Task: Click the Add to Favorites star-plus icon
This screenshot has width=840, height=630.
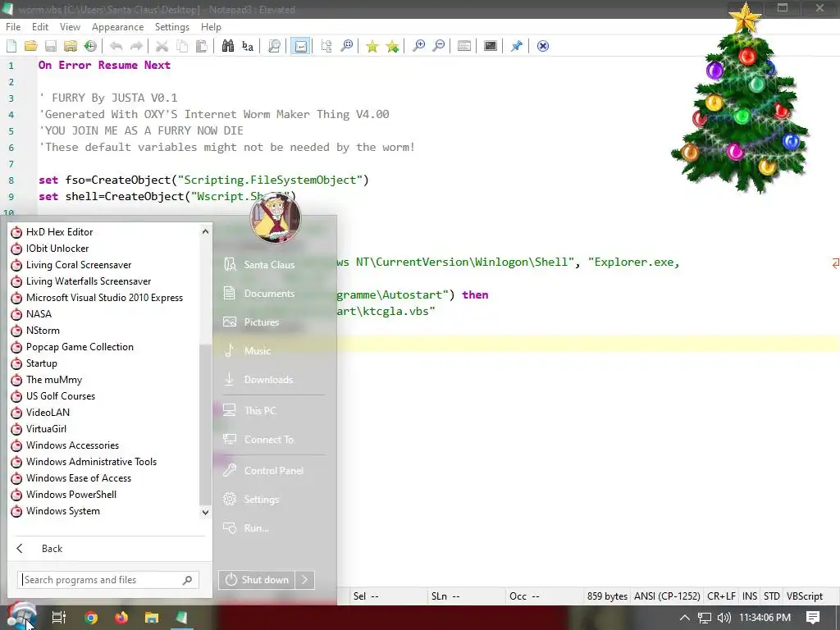Action: tap(392, 46)
